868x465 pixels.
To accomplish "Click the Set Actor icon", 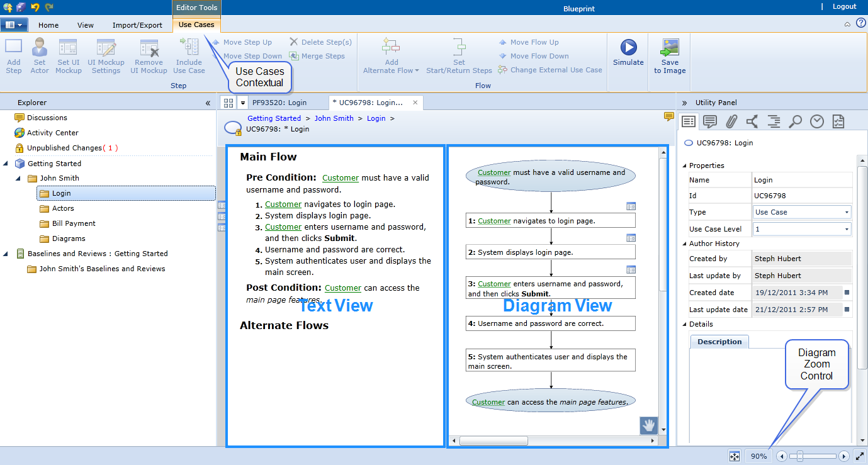I will [40, 47].
